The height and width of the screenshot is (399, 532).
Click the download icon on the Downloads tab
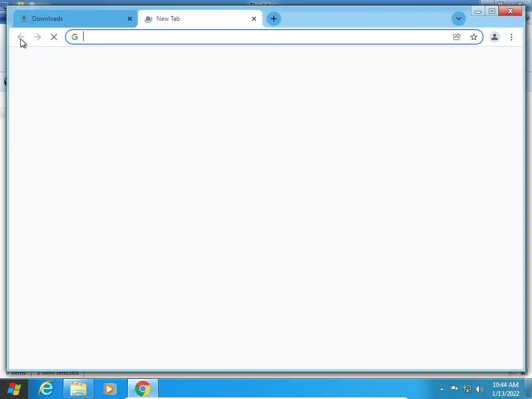24,19
